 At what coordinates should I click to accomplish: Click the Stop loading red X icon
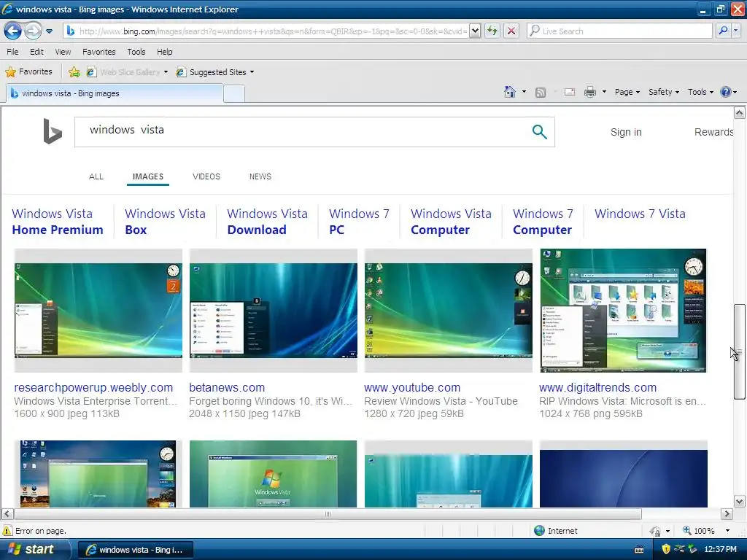tap(511, 31)
